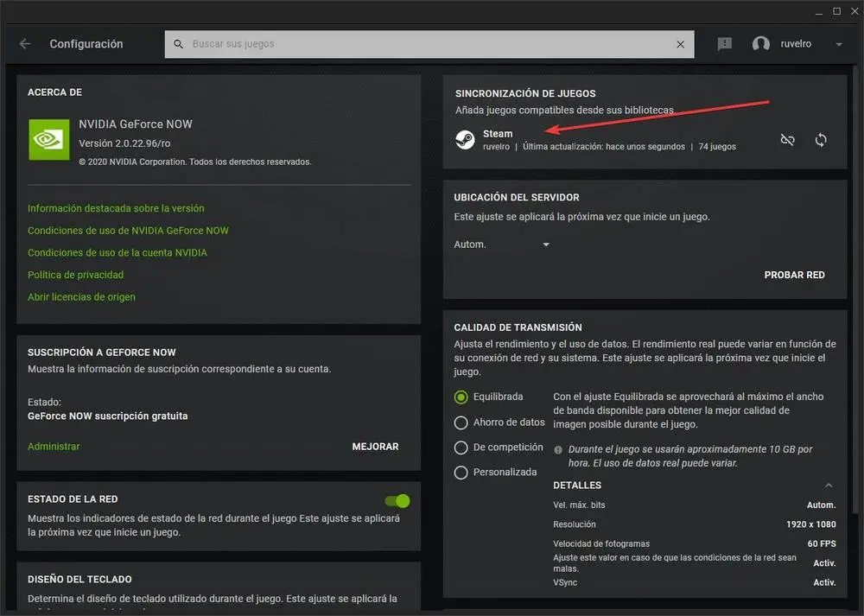Open Condiciones de uso de NVIDIA GeForce NOW
The image size is (864, 616).
tap(128, 231)
